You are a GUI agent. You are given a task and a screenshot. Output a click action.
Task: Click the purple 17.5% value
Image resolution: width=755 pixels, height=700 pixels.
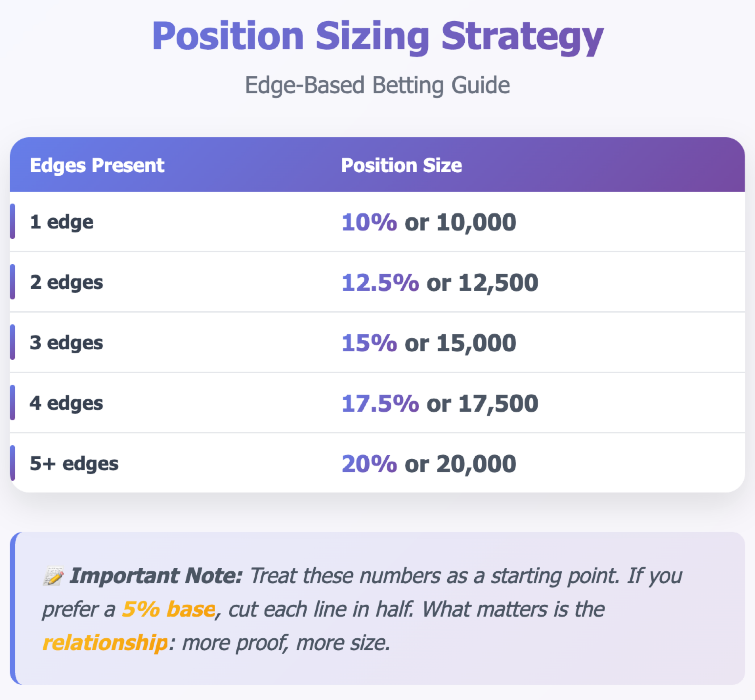pos(380,403)
